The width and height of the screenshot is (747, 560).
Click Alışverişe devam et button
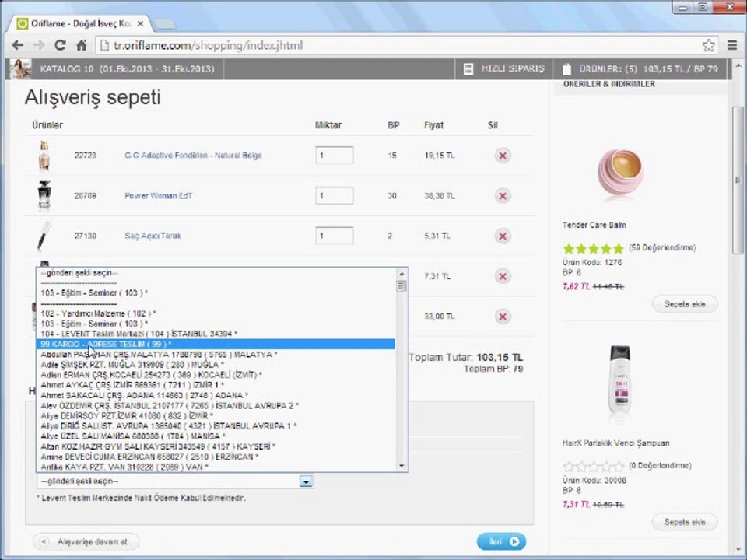(86, 542)
